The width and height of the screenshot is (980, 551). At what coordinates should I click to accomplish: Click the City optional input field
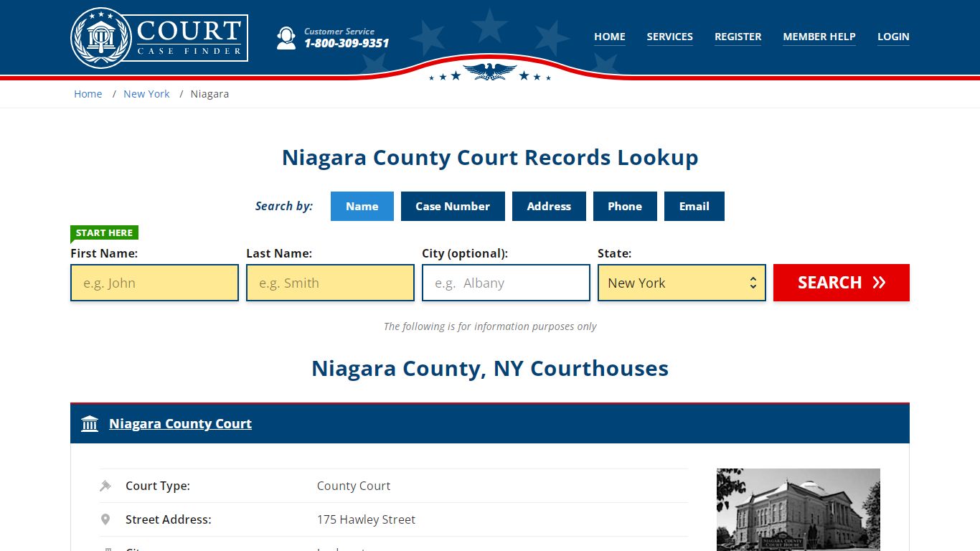[x=506, y=283]
